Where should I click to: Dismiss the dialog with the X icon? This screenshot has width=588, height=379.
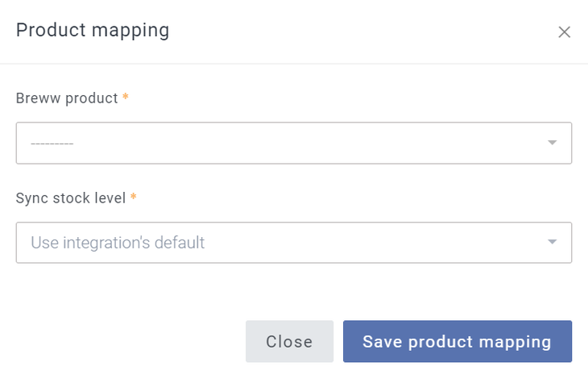pos(565,32)
